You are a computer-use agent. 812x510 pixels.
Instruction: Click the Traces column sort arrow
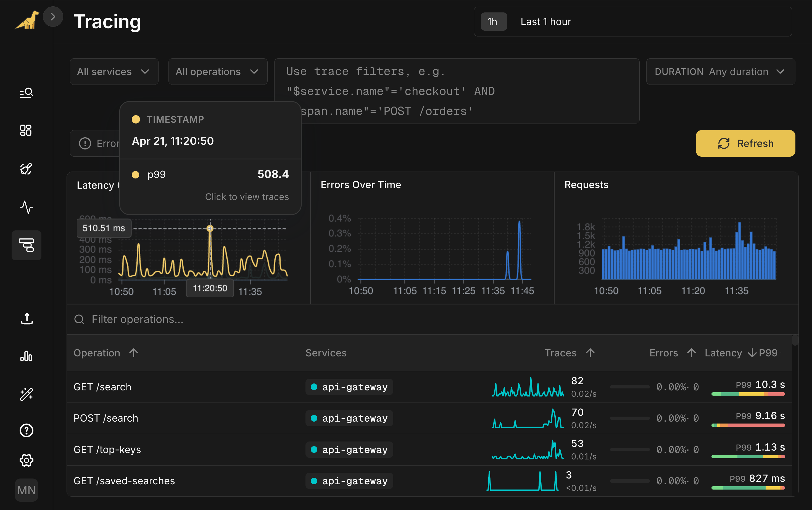point(590,353)
